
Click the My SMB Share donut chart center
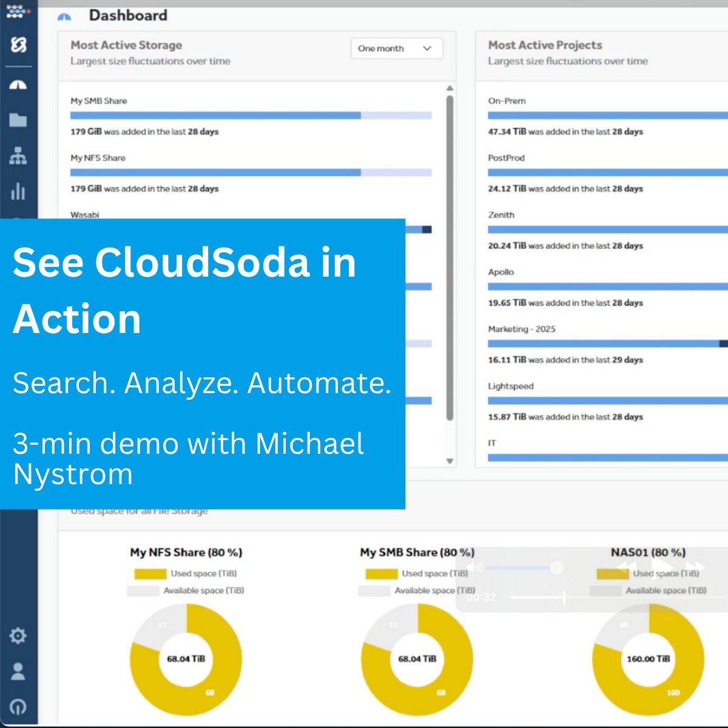[x=417, y=659]
